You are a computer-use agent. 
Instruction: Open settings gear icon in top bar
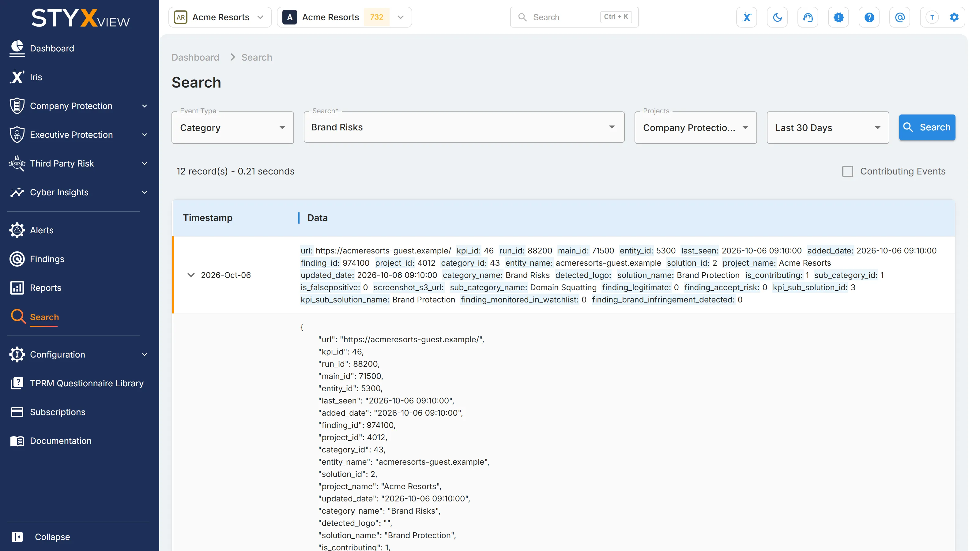point(954,17)
